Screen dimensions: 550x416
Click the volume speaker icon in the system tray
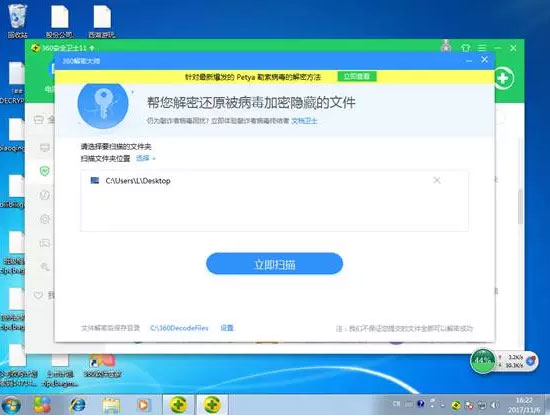494,405
